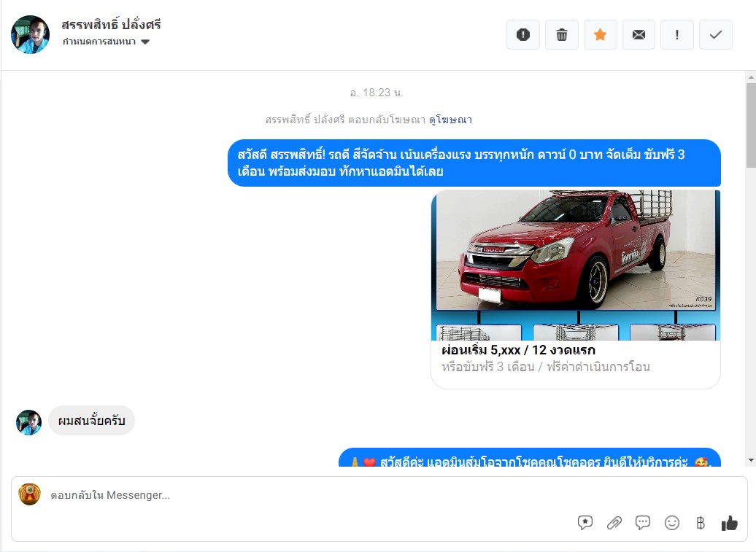Open saved replies star bubble icon
The height and width of the screenshot is (552, 756).
[585, 523]
